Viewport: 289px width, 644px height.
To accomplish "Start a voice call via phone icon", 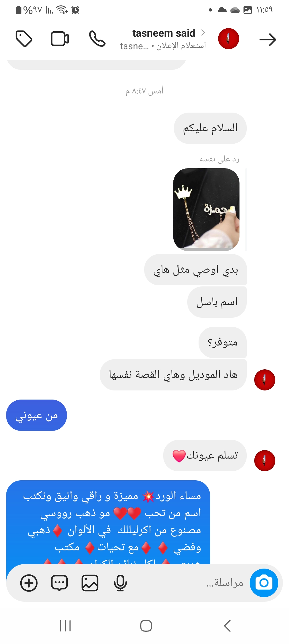I will pos(97,39).
